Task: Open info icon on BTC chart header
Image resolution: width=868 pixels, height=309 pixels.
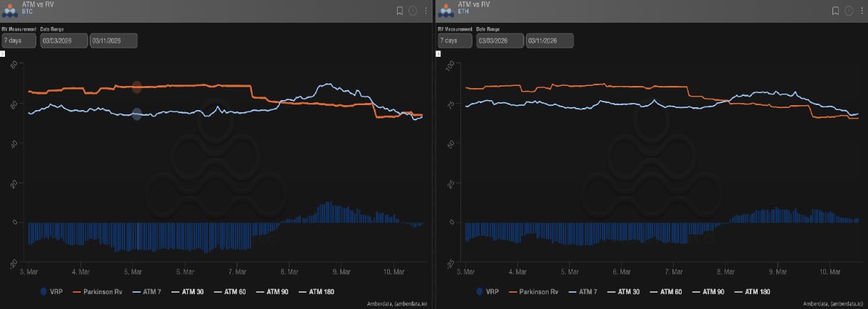Action: 413,11
